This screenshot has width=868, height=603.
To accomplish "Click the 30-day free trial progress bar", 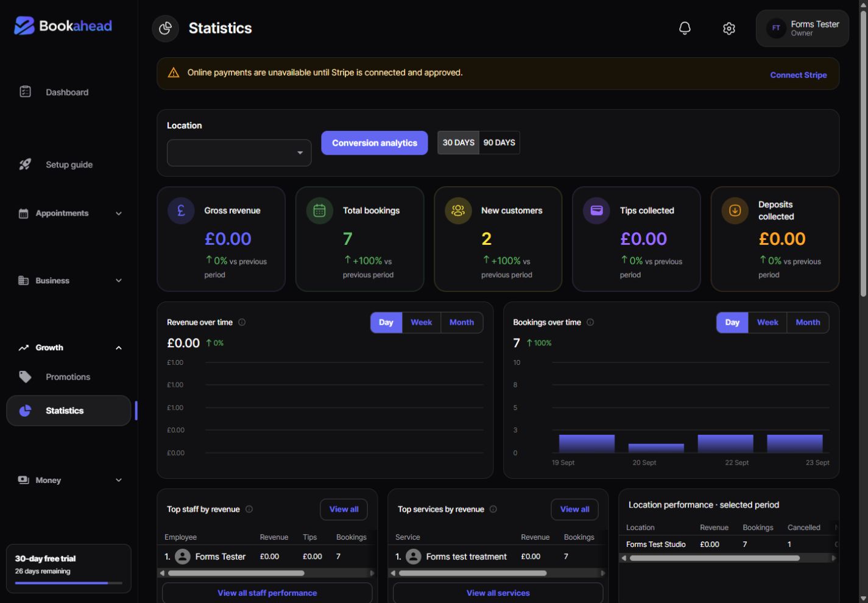I will (x=69, y=583).
